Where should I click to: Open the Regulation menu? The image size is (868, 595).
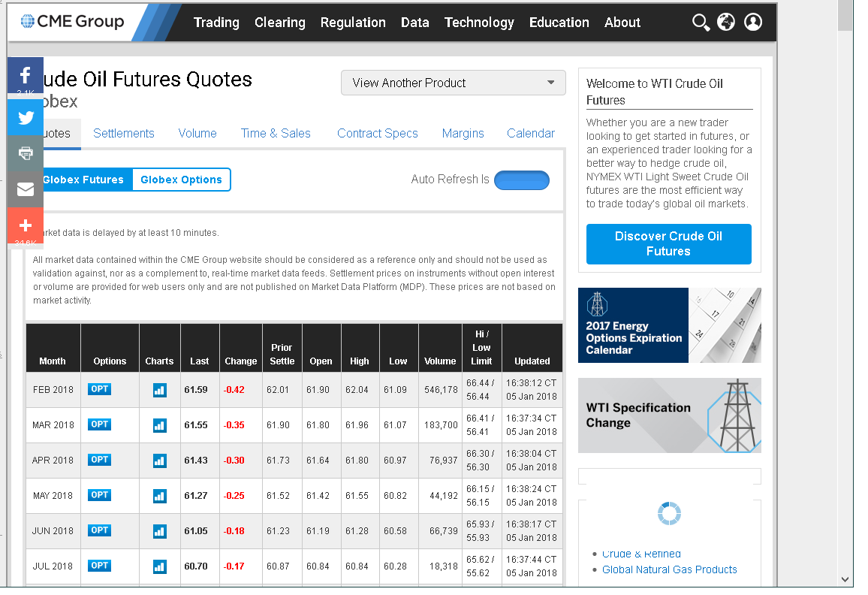pos(353,22)
